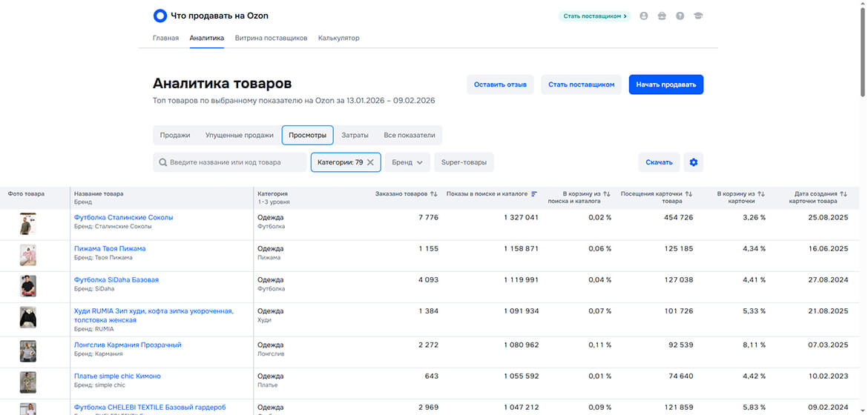Image resolution: width=868 pixels, height=415 pixels.
Task: Select Упущенные продажи tab
Action: (239, 135)
